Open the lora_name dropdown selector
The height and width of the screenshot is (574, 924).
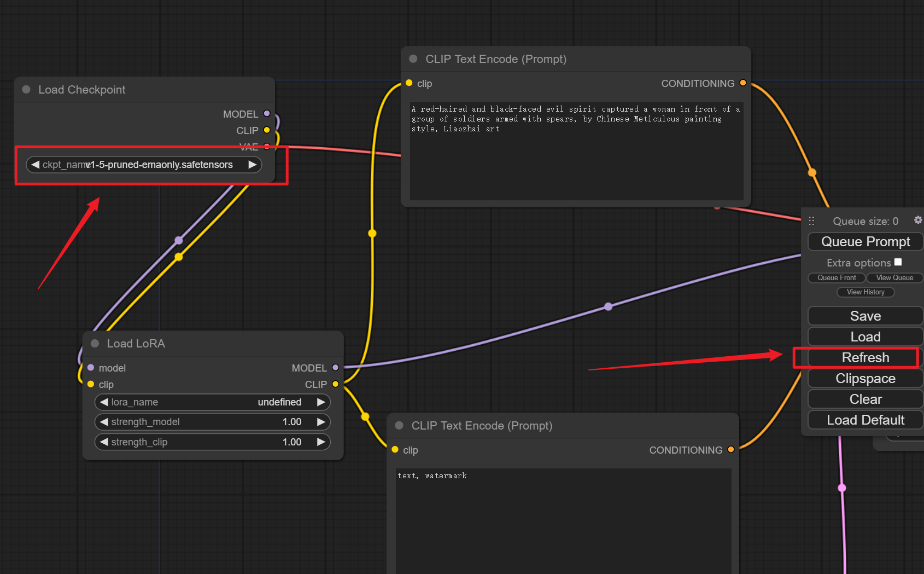pyautogui.click(x=212, y=402)
